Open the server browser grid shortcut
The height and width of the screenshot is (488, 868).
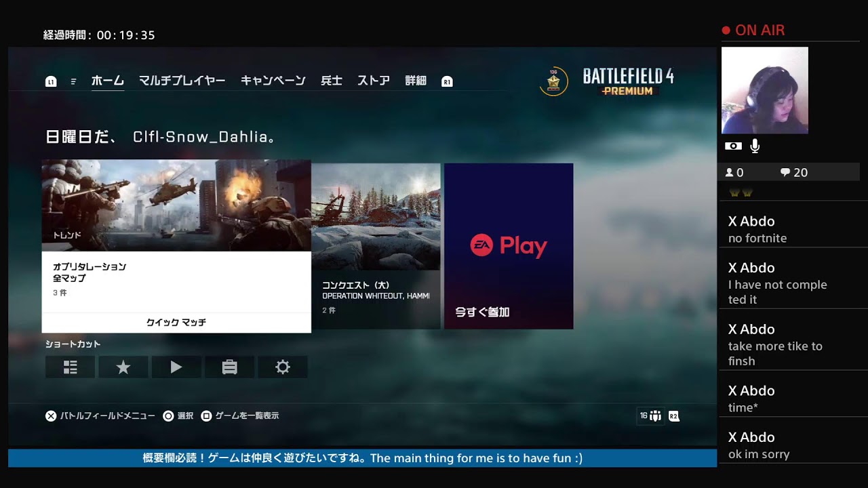[x=70, y=367]
